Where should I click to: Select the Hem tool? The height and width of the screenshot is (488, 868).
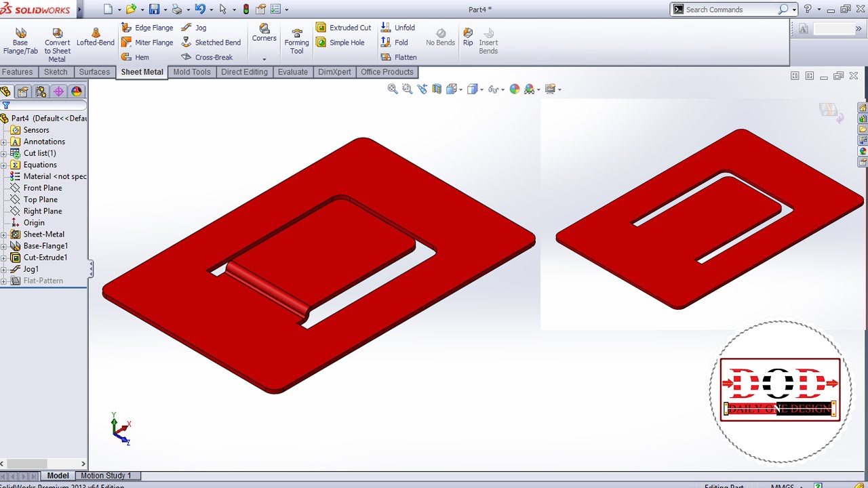pyautogui.click(x=135, y=58)
